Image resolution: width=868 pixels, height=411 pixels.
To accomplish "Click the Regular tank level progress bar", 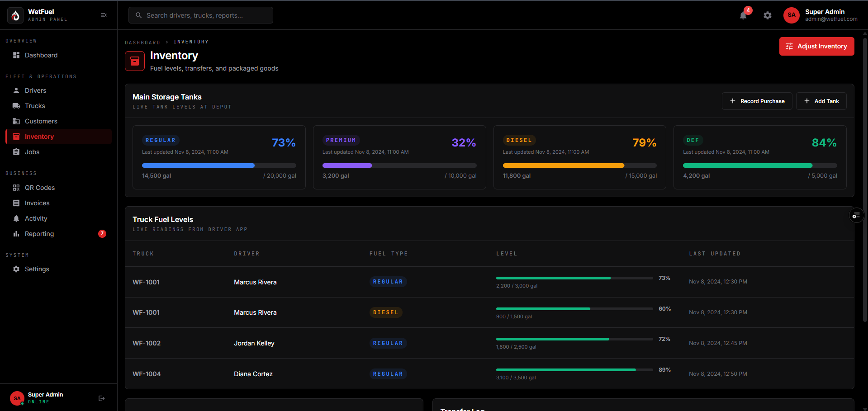I will point(219,165).
